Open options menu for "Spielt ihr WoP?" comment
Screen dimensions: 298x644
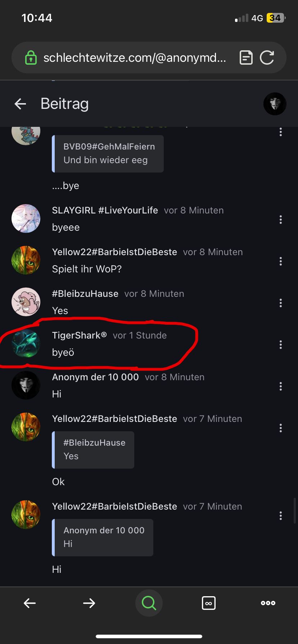281,261
